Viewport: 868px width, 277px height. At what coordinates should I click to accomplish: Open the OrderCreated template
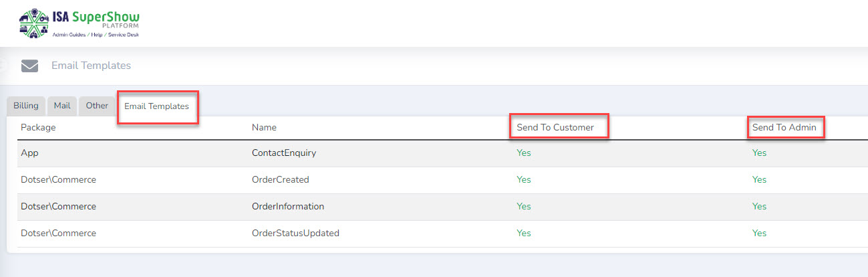pyautogui.click(x=281, y=180)
